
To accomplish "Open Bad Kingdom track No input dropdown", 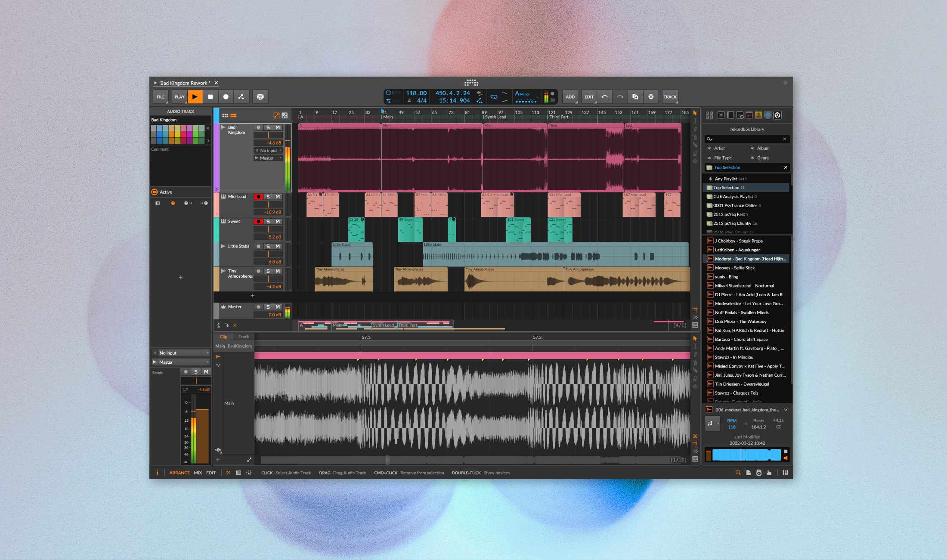I will click(268, 151).
